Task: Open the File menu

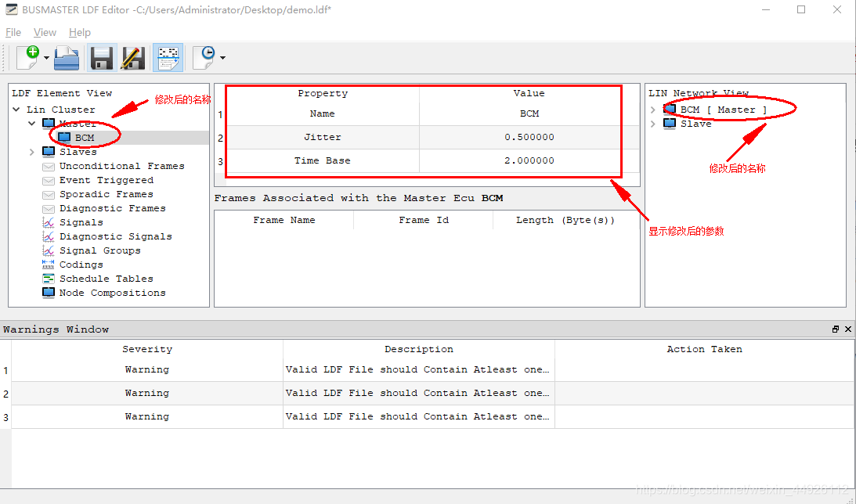Action: pyautogui.click(x=13, y=33)
